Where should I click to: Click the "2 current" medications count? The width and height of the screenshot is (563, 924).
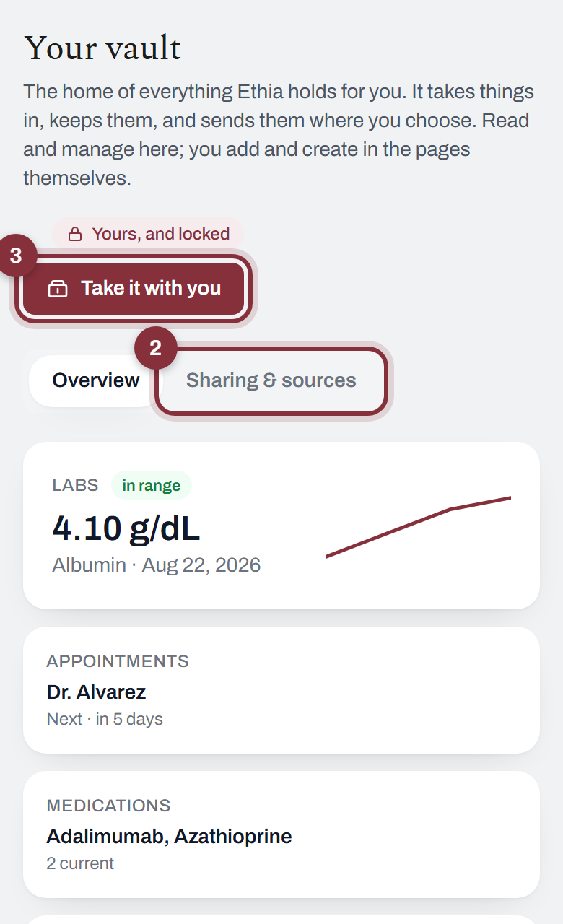(x=80, y=863)
